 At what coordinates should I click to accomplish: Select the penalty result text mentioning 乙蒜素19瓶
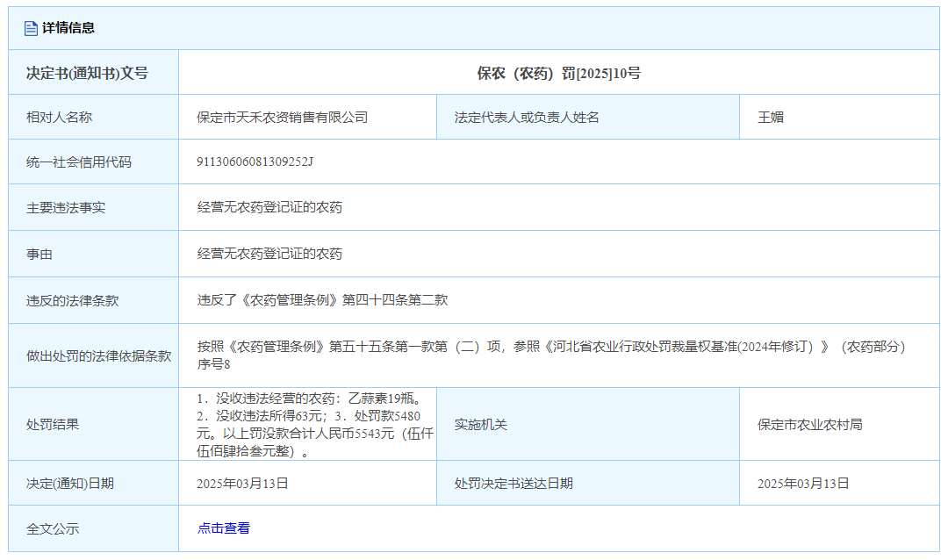pyautogui.click(x=316, y=425)
